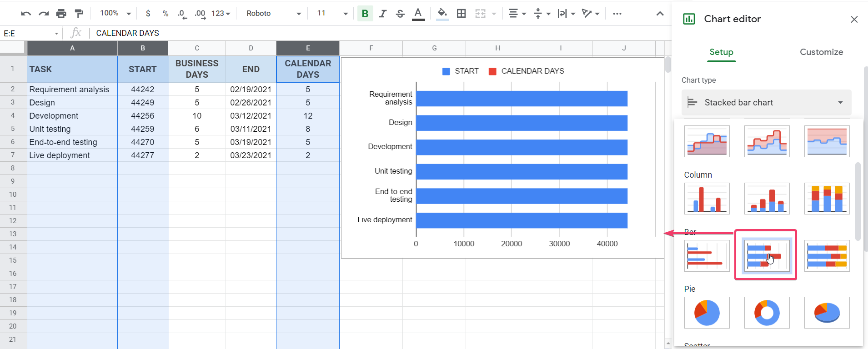Click the START legend entry in chart
This screenshot has width=868, height=349.
461,71
